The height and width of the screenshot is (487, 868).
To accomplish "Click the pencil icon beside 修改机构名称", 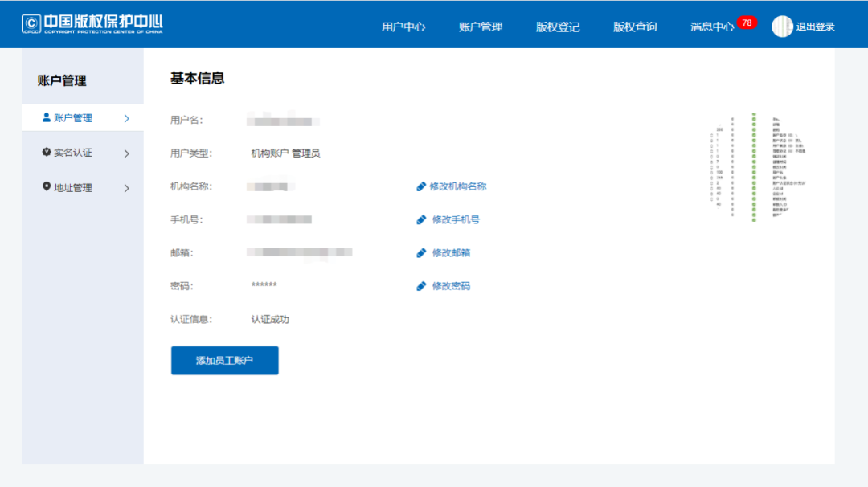I will point(421,186).
